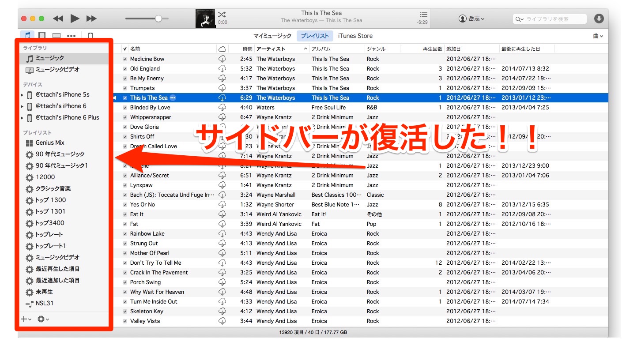626x364 pixels.
Task: Click the rewind previous track button
Action: click(58, 19)
